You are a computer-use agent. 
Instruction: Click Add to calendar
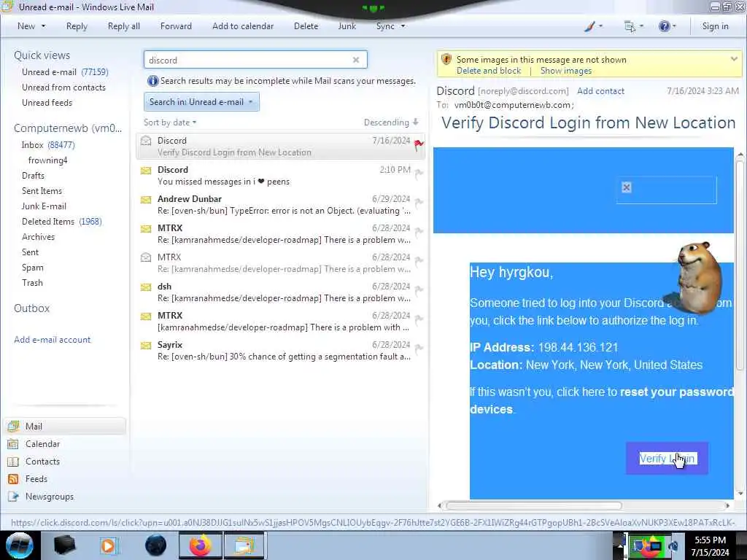point(243,26)
